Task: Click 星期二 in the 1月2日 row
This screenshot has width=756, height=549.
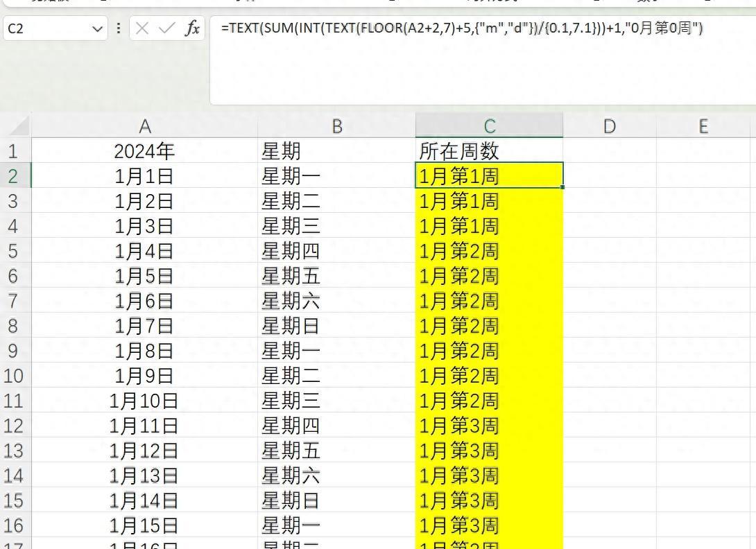Action: pyautogui.click(x=336, y=201)
